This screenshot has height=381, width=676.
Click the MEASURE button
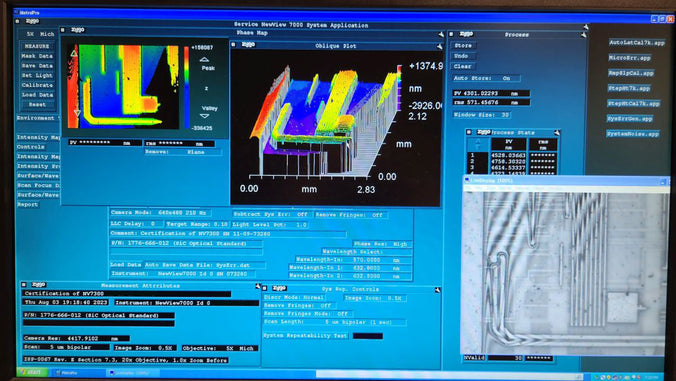tap(38, 46)
